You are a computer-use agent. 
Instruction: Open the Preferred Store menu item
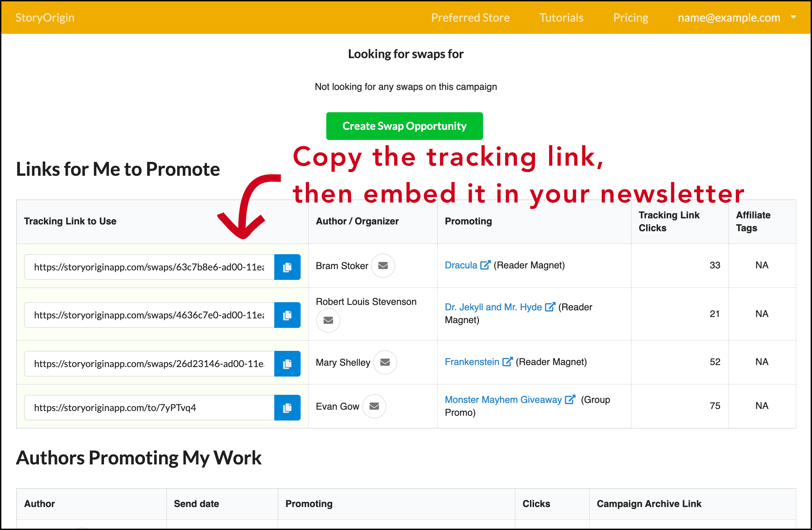click(x=471, y=18)
